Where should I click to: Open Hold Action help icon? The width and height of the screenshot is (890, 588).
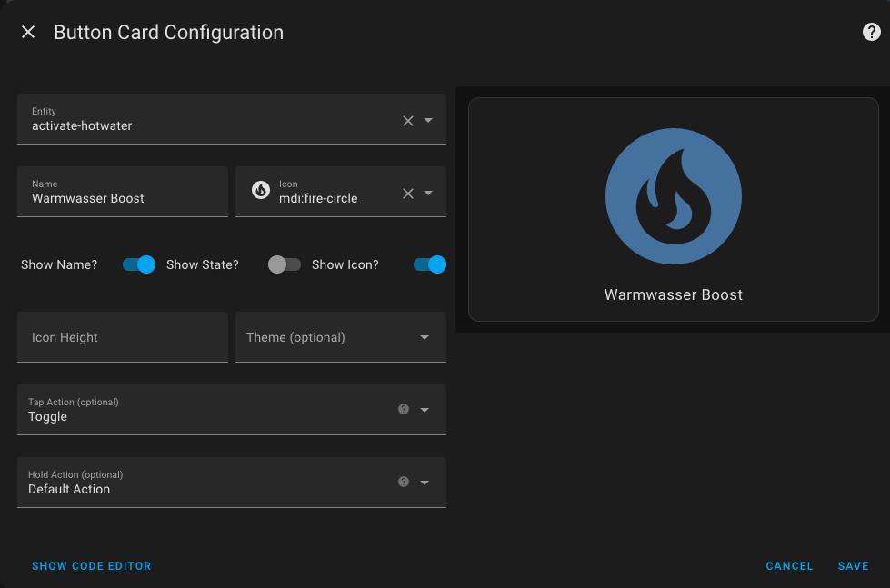click(x=404, y=482)
